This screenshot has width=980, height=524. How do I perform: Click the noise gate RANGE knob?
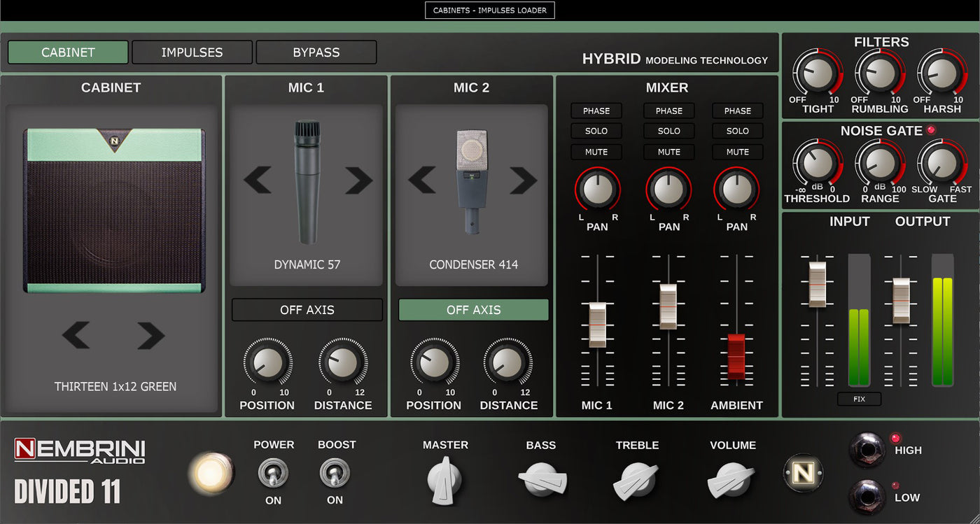pos(879,163)
